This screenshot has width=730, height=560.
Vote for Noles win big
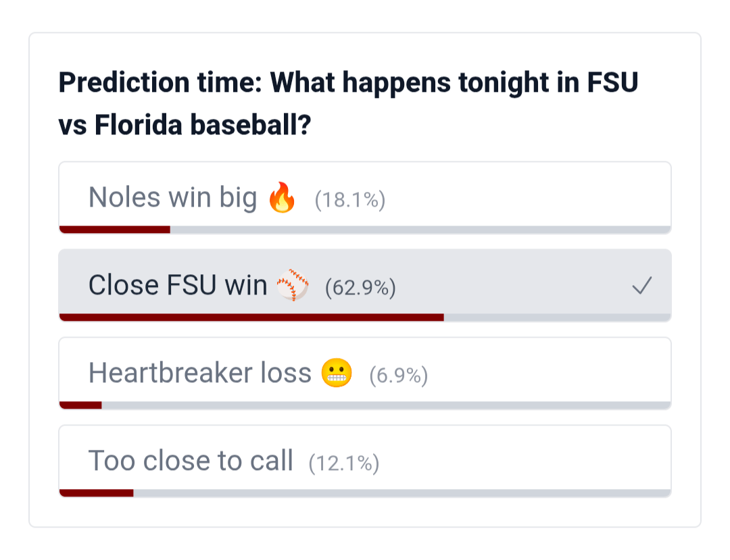(x=172, y=198)
